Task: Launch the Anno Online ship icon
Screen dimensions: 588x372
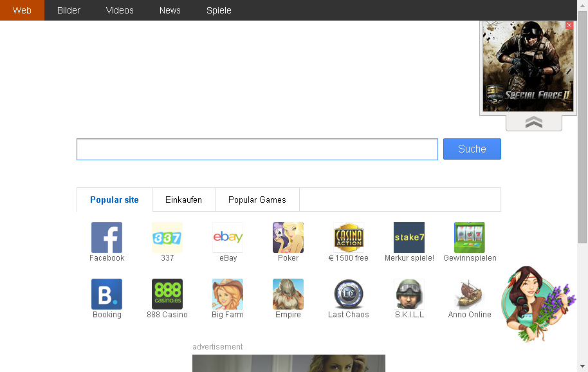Action: coord(470,294)
